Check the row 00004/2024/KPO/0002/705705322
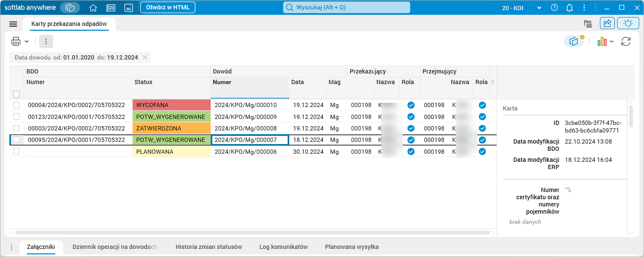The width and height of the screenshot is (644, 257). pyautogui.click(x=17, y=105)
